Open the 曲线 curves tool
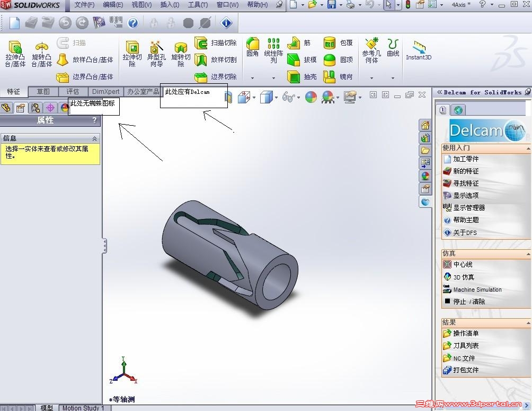The width and height of the screenshot is (532, 411). 393,47
